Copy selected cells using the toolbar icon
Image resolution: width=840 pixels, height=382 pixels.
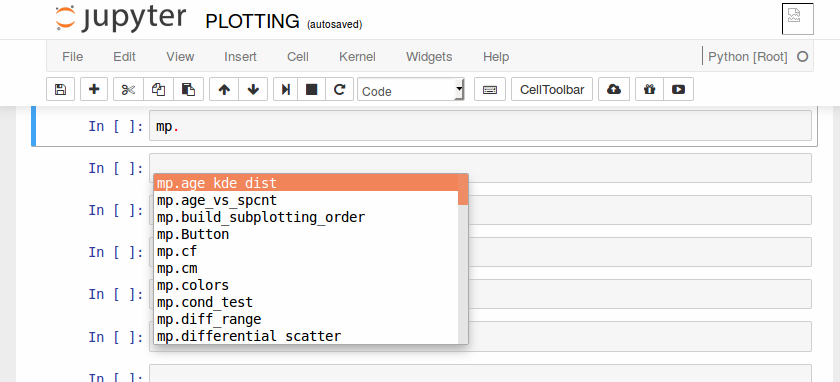click(x=158, y=89)
